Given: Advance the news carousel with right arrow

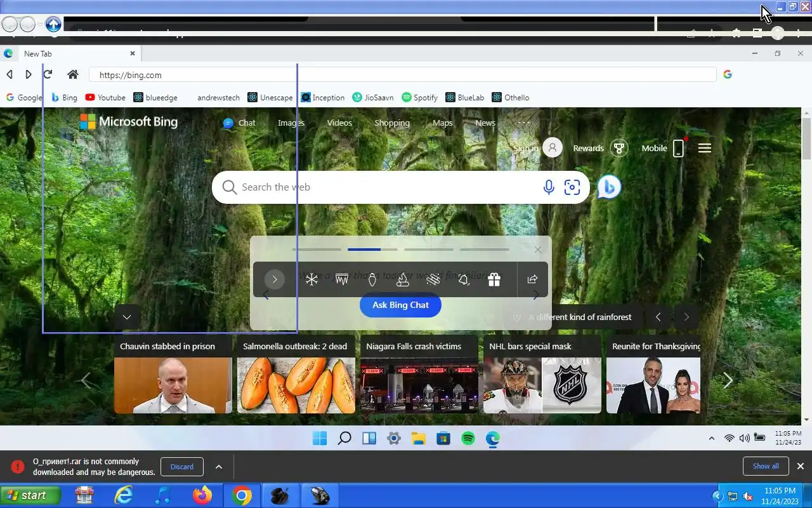Looking at the screenshot, I should [x=728, y=380].
